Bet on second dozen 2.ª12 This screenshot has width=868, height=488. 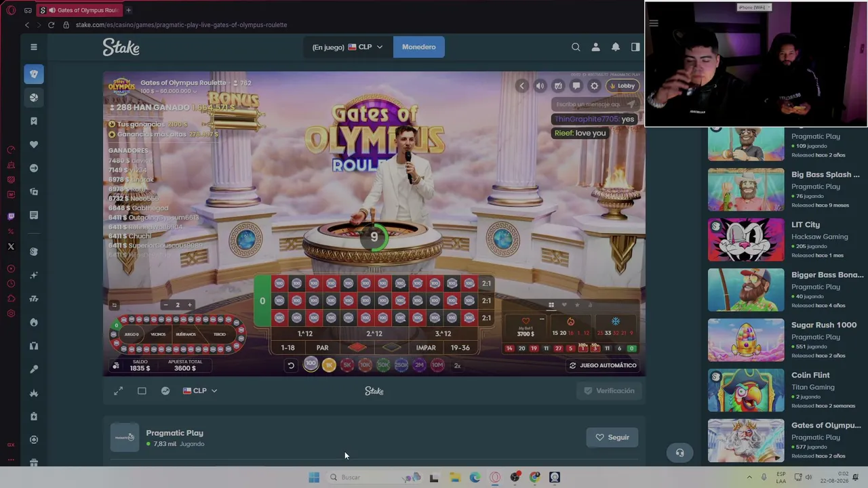374,333
